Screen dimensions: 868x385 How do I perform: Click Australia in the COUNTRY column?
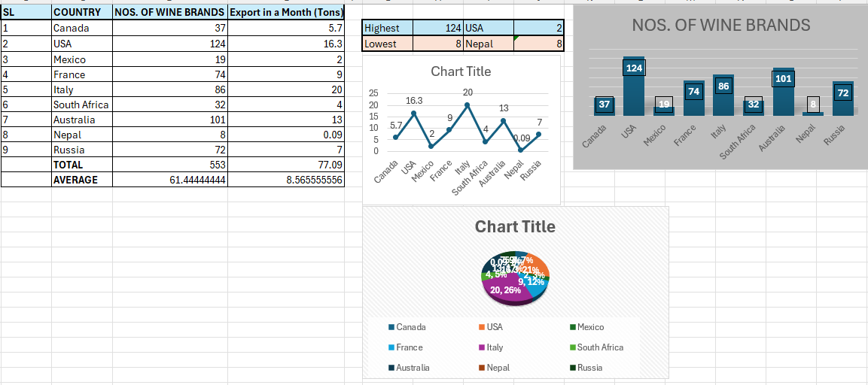tap(82, 120)
